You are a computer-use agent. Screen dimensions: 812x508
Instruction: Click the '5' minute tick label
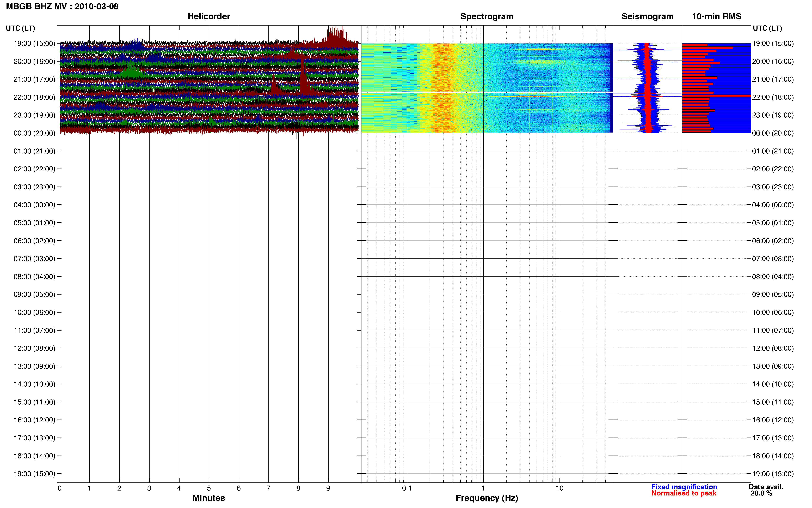[209, 488]
